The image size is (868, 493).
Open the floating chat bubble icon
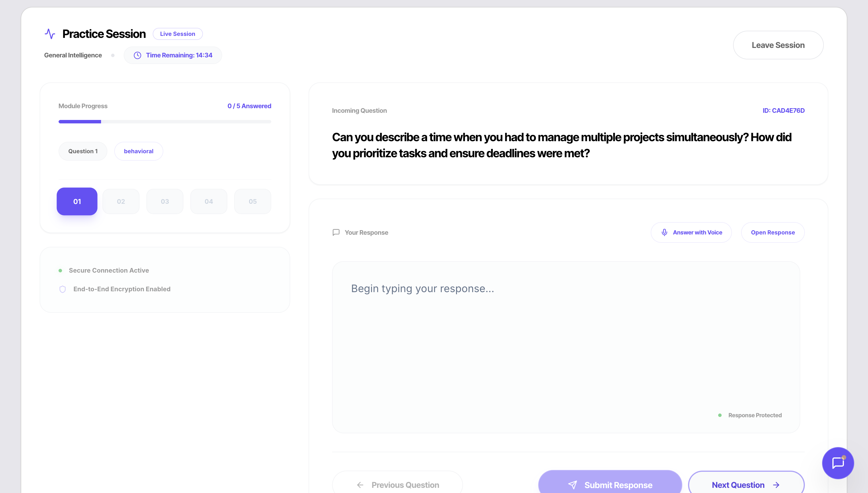coord(838,463)
